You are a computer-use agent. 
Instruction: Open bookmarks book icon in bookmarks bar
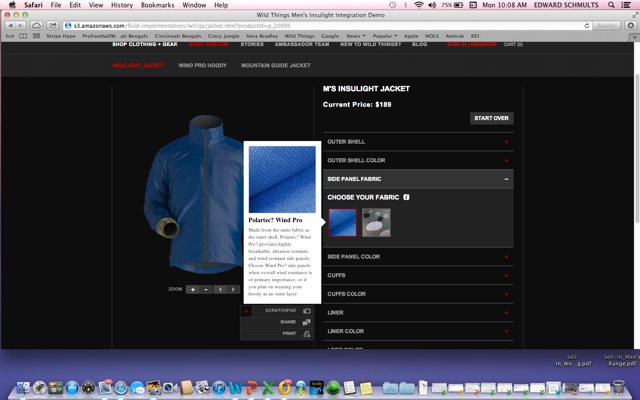click(x=23, y=36)
